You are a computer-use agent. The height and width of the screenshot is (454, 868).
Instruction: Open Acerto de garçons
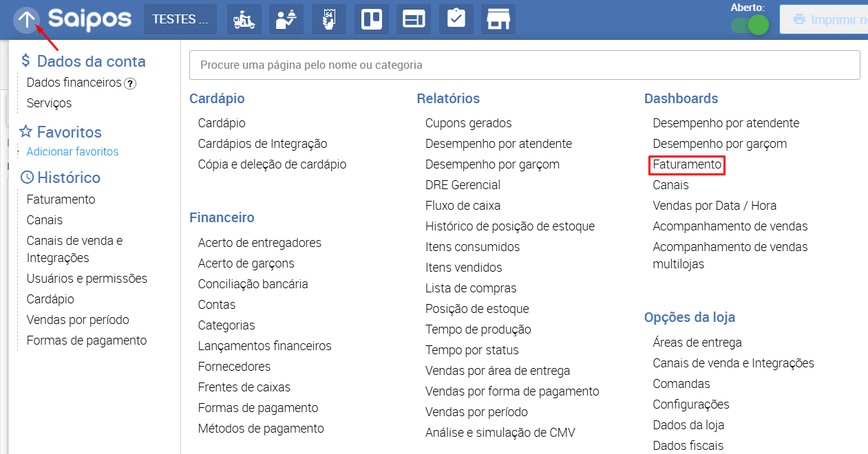pos(246,263)
